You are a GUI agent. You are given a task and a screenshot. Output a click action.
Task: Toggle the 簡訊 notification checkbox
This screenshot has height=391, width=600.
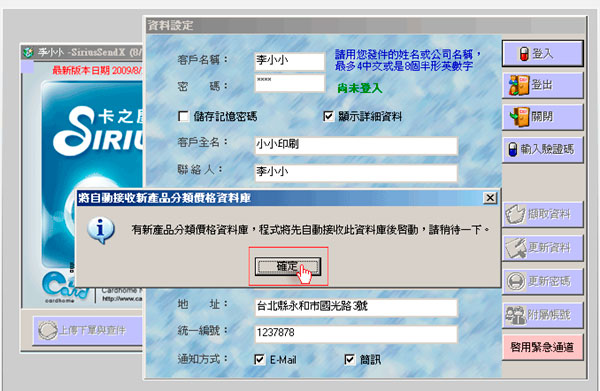[350, 359]
